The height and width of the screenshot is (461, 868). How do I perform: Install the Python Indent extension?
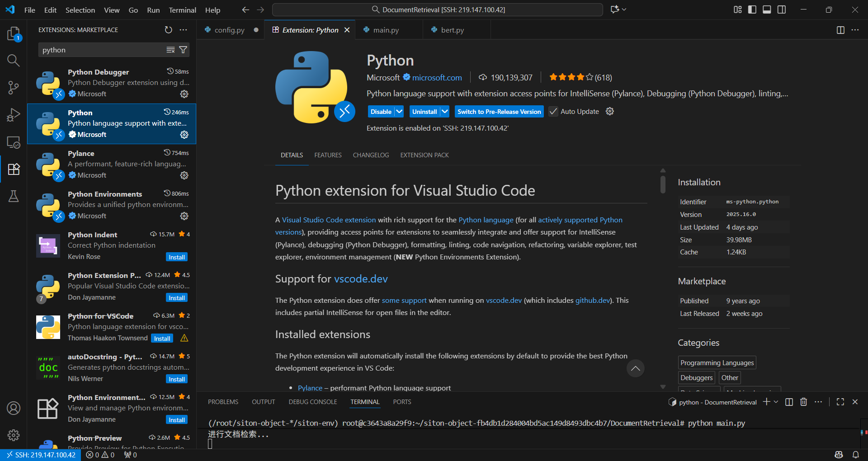(177, 257)
